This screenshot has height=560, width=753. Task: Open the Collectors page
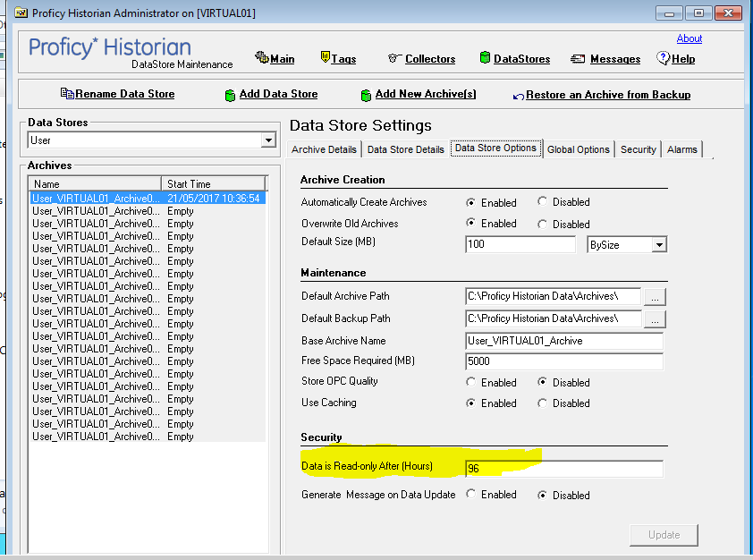pos(430,59)
